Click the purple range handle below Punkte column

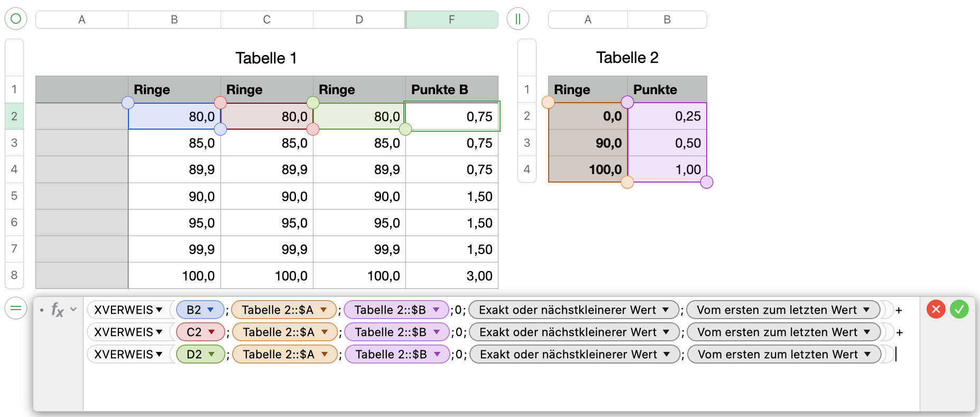pyautogui.click(x=707, y=183)
